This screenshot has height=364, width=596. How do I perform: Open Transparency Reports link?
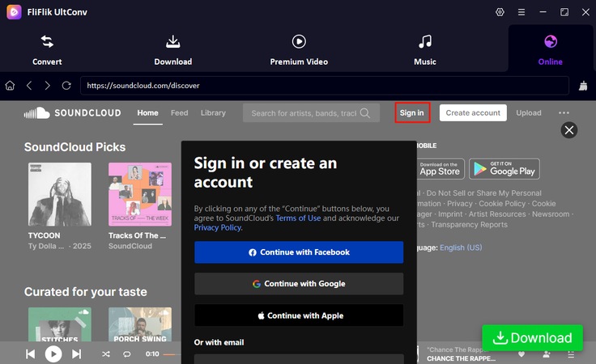click(x=469, y=225)
